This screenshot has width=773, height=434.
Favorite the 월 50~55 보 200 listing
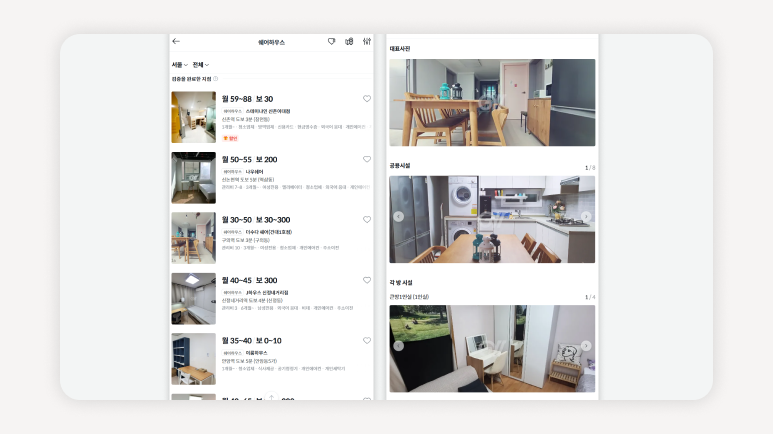coord(367,159)
